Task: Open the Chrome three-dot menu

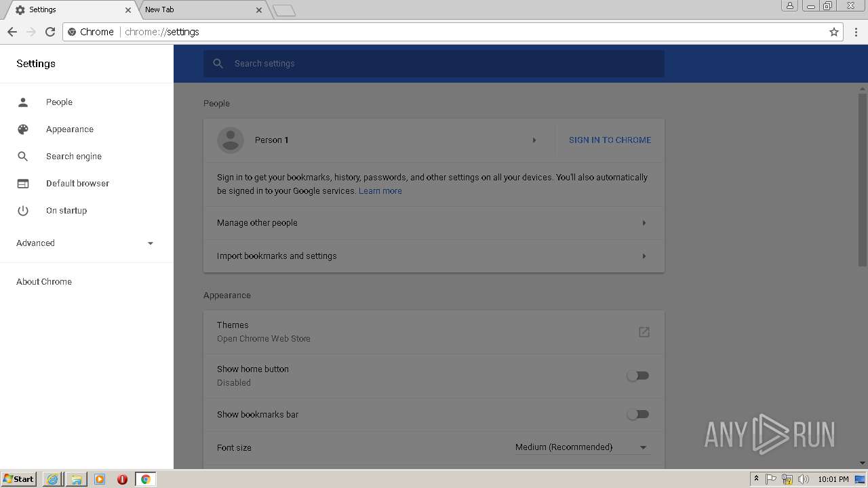Action: pos(856,32)
